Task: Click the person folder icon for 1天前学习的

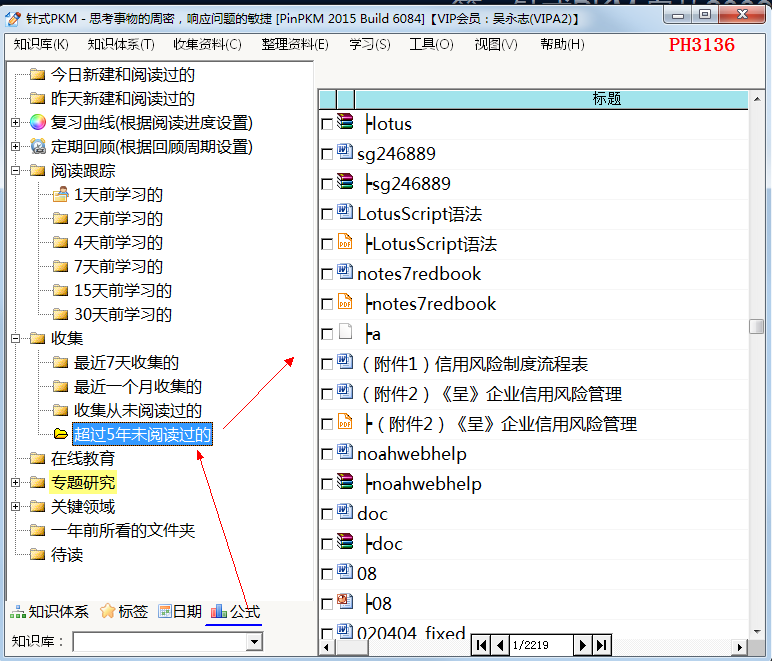Action: [61, 195]
